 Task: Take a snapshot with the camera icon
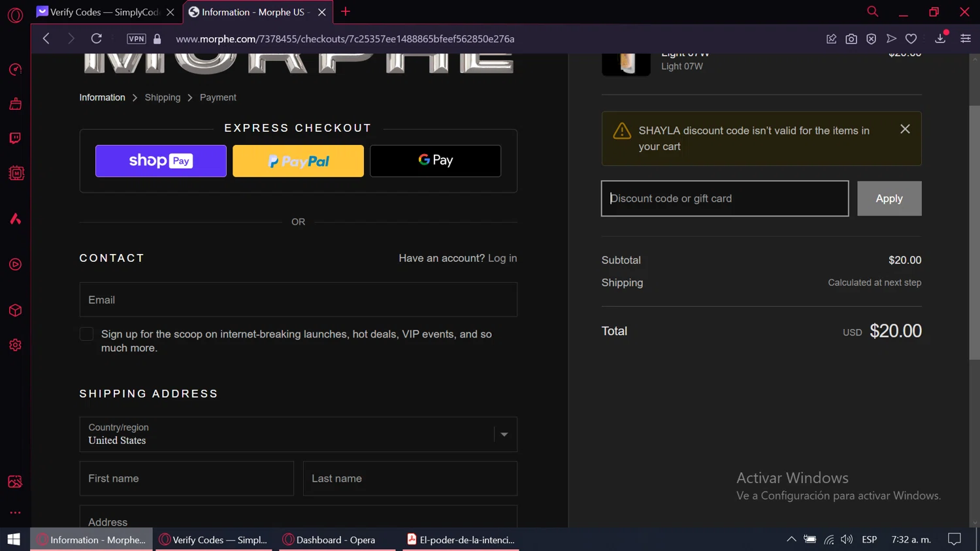[x=851, y=39]
